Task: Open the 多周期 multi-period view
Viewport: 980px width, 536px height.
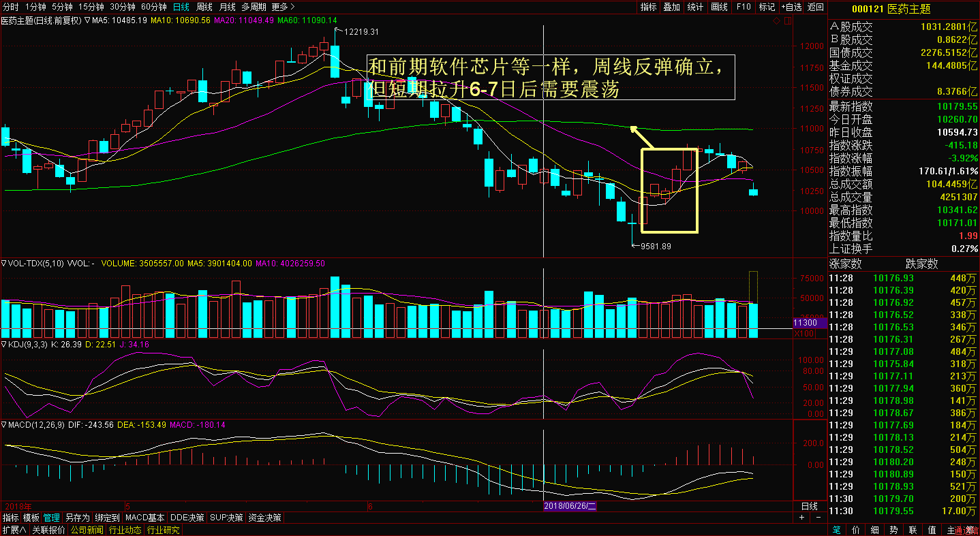Action: (254, 7)
